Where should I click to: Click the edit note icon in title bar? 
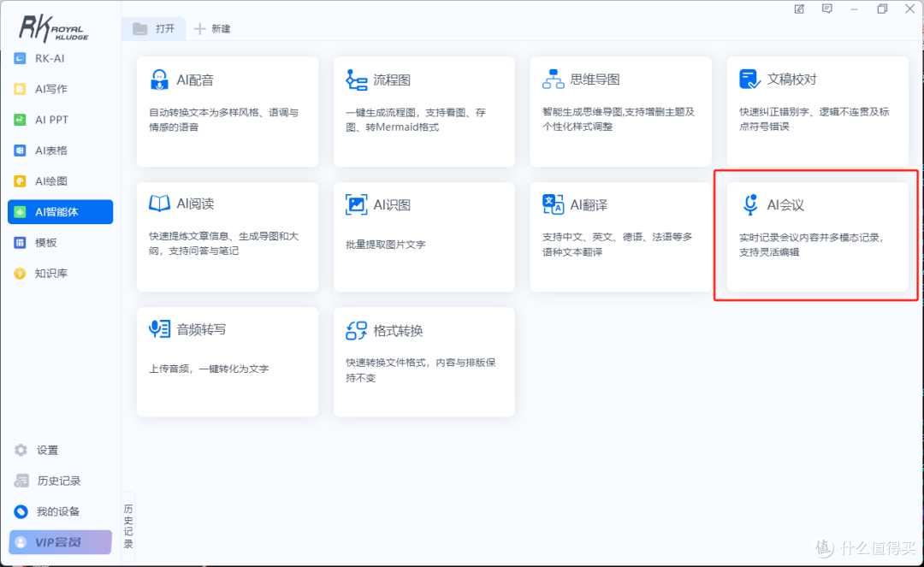pos(799,9)
